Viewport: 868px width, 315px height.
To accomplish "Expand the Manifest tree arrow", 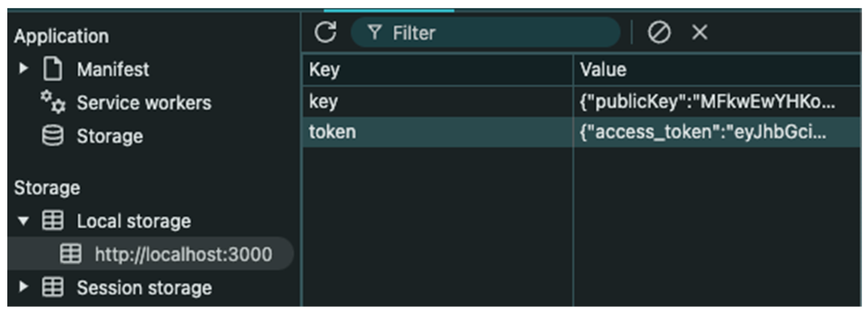I will click(23, 68).
